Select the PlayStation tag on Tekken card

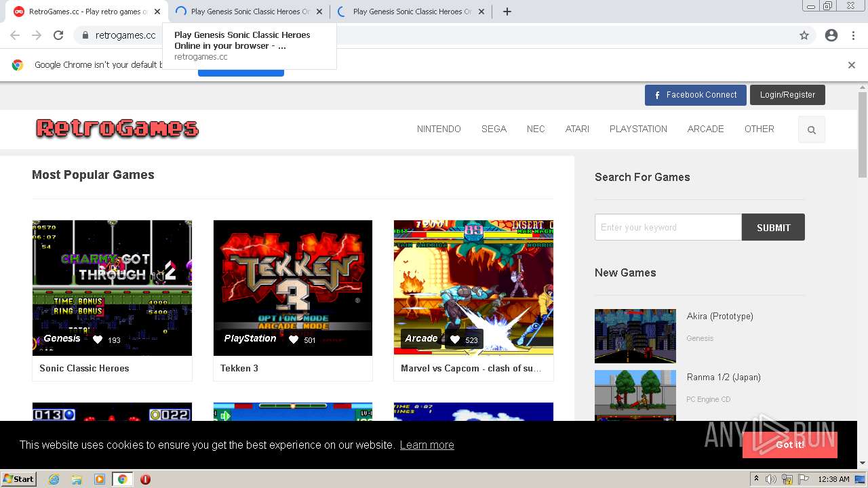pyautogui.click(x=250, y=338)
